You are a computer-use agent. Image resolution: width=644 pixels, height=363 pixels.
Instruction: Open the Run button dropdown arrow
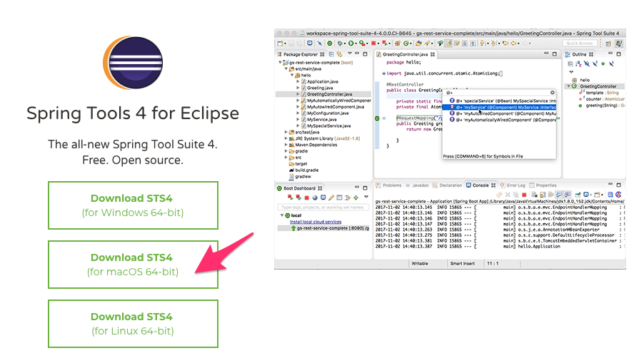[356, 44]
